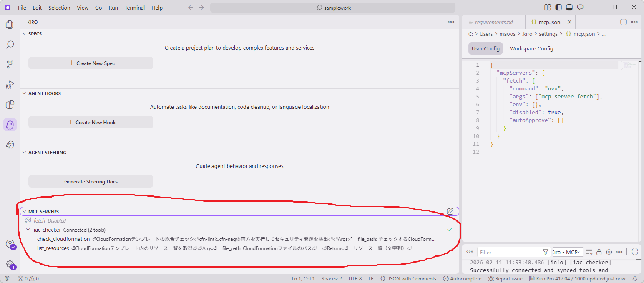The height and width of the screenshot is (283, 644).
Task: Open the Kiro ghost panel in activity bar
Action: pos(10,125)
